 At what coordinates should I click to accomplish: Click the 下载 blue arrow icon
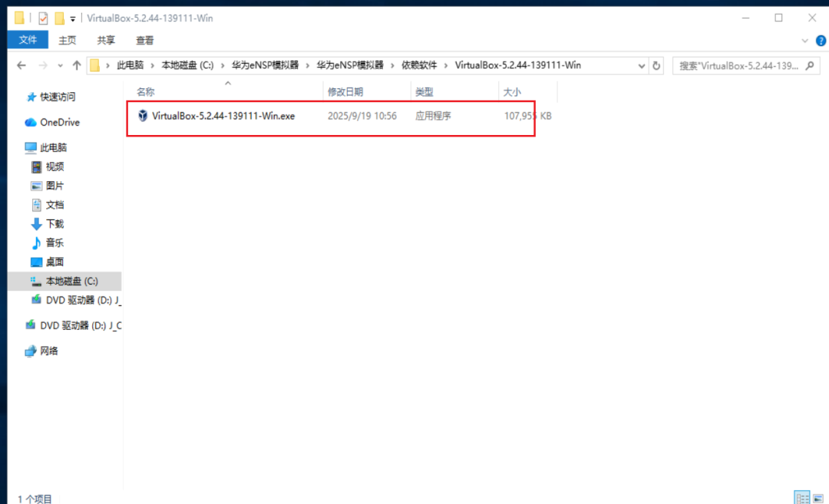(x=37, y=224)
